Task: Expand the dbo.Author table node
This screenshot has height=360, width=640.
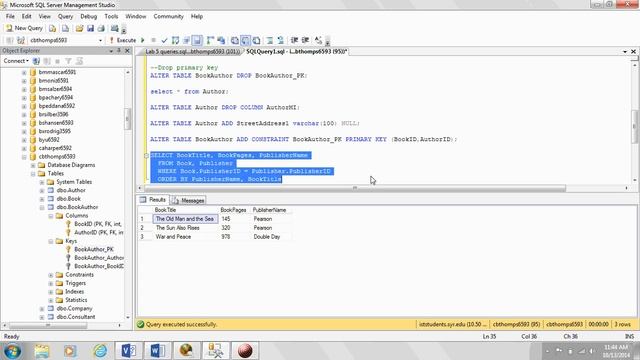Action: 42,191
